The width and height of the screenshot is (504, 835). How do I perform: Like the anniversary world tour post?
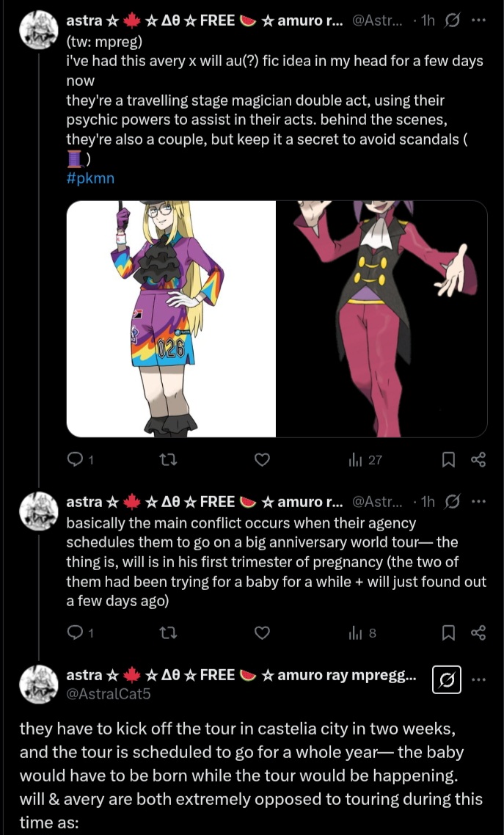[x=262, y=632]
